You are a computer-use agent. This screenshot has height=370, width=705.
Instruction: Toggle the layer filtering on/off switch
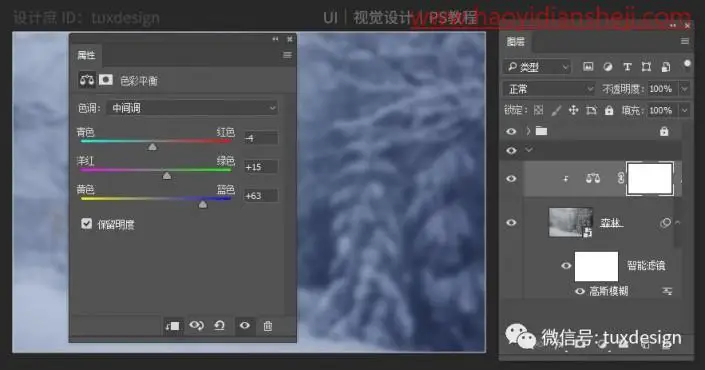687,64
